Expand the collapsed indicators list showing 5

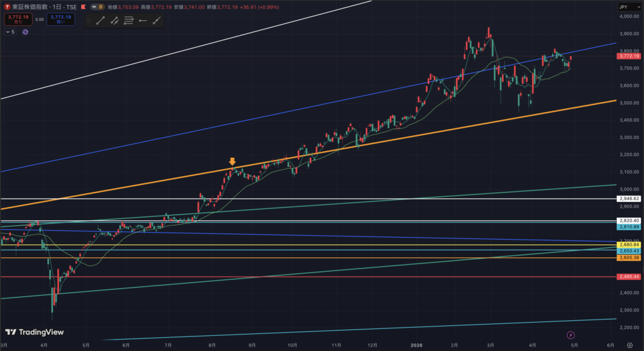click(x=10, y=31)
